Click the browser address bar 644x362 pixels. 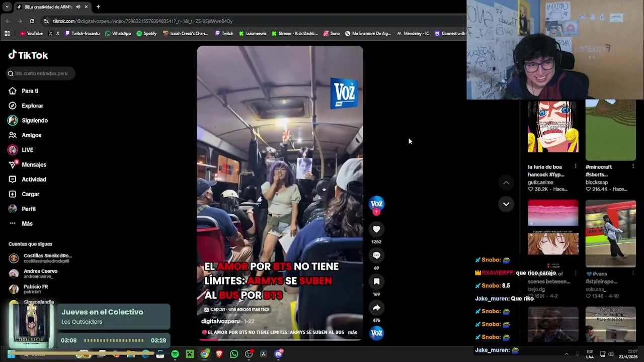(252, 21)
